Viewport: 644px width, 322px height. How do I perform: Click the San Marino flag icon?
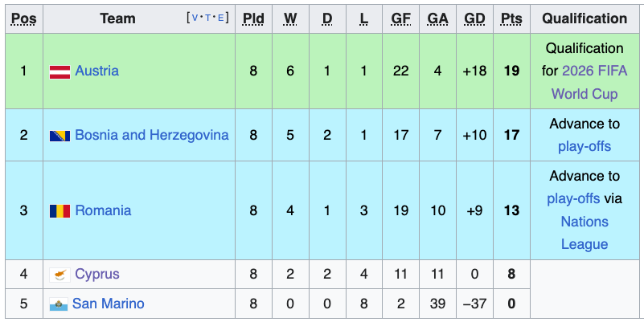point(58,304)
